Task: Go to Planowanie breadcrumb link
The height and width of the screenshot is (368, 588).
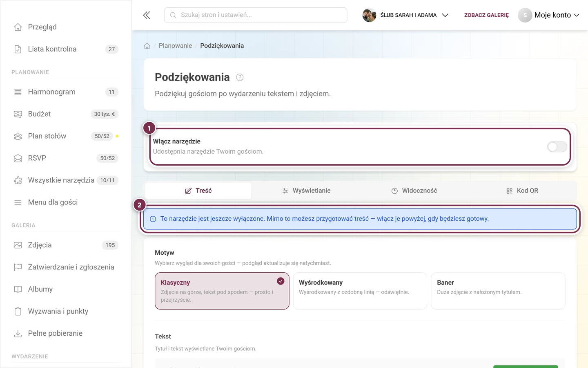Action: [x=175, y=46]
